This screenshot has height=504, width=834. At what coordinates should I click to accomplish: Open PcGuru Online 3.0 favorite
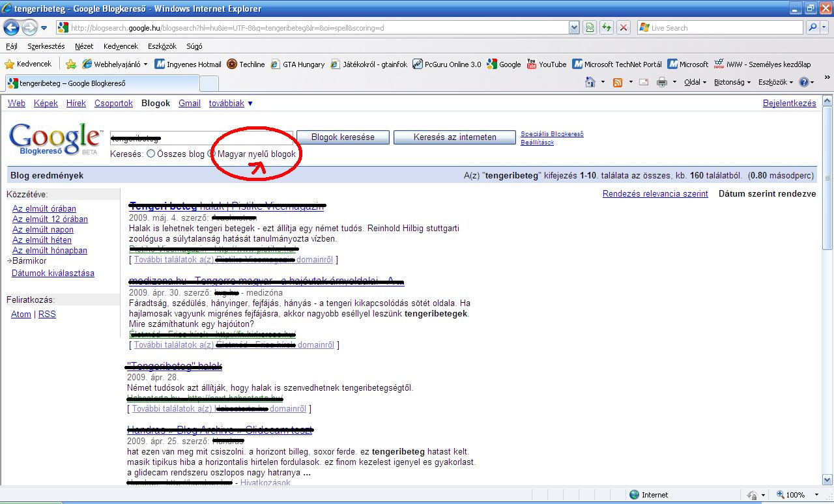tap(446, 64)
